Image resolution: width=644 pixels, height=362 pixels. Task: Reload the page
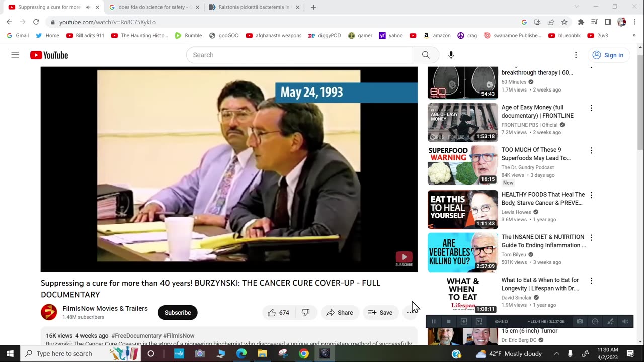(36, 22)
